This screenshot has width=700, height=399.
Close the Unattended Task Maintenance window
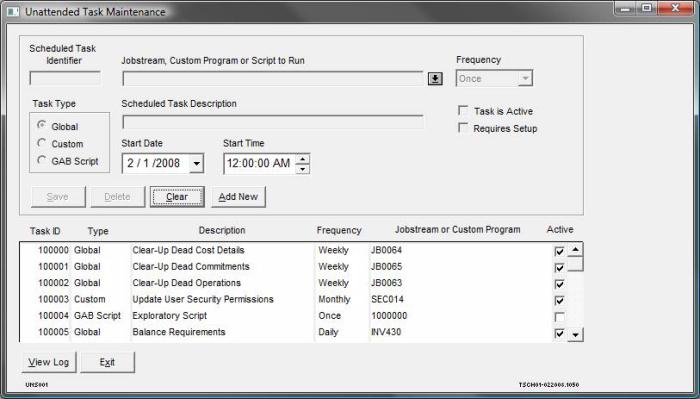tap(675, 8)
